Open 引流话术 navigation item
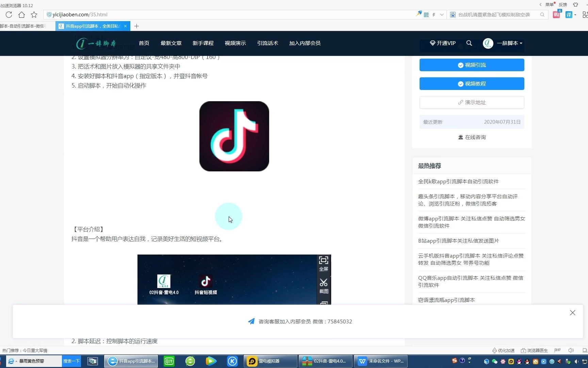 pyautogui.click(x=267, y=43)
